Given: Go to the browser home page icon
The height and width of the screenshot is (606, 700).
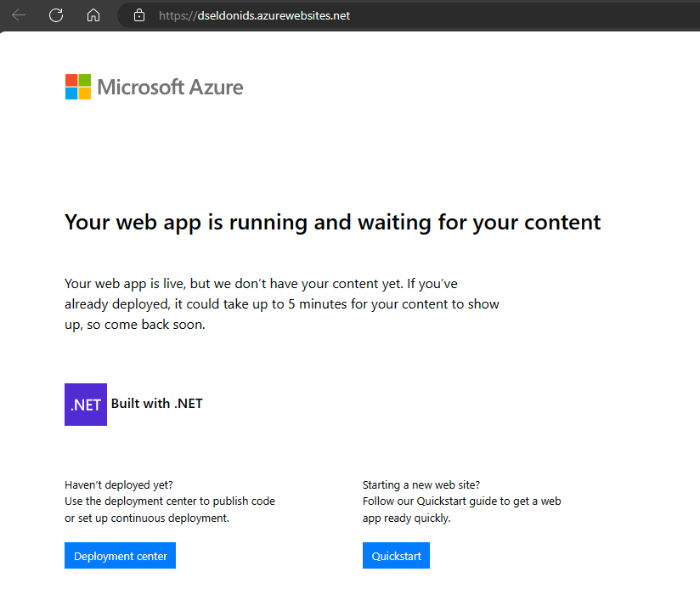Looking at the screenshot, I should pos(93,15).
